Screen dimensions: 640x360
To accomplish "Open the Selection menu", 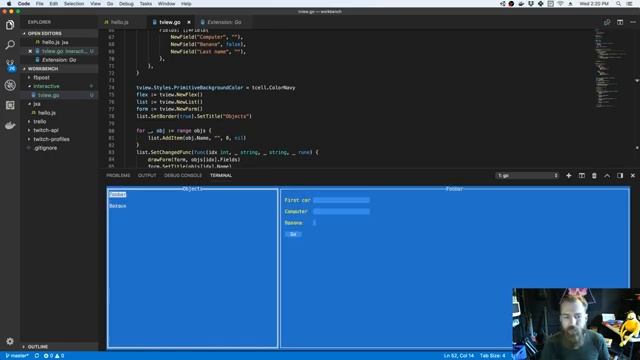I will click(x=74, y=4).
